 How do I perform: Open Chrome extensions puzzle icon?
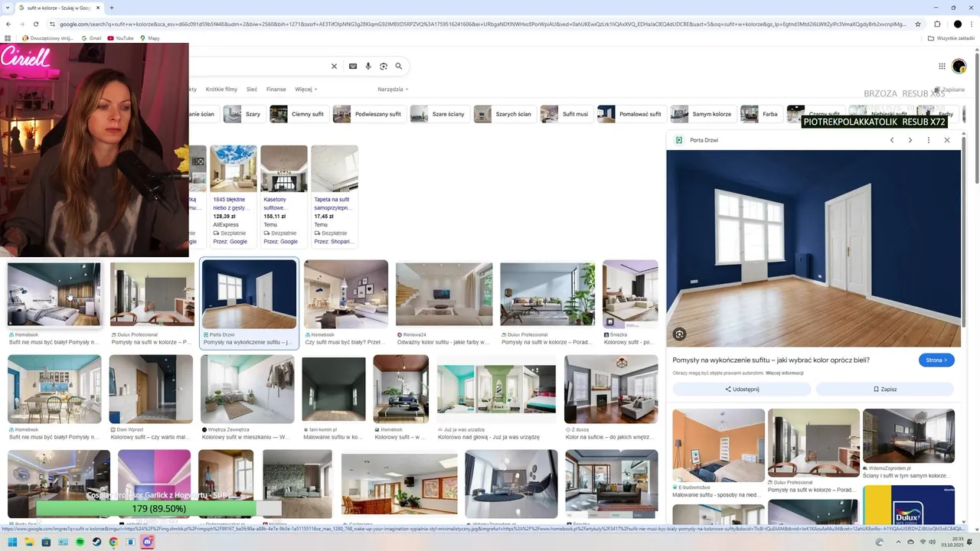coord(937,24)
